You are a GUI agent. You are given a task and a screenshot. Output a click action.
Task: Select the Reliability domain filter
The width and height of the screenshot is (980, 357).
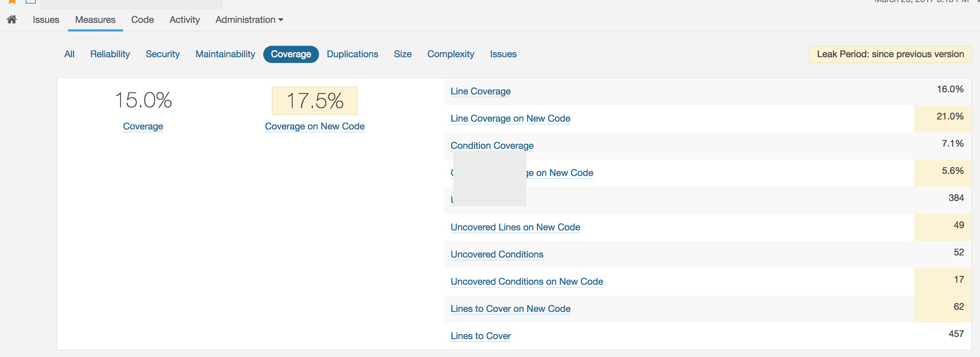click(110, 54)
